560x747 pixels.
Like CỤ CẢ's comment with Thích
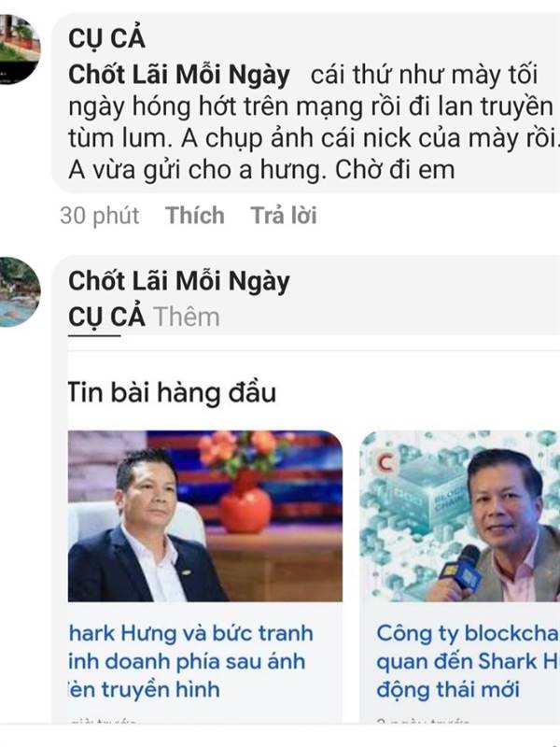click(194, 215)
